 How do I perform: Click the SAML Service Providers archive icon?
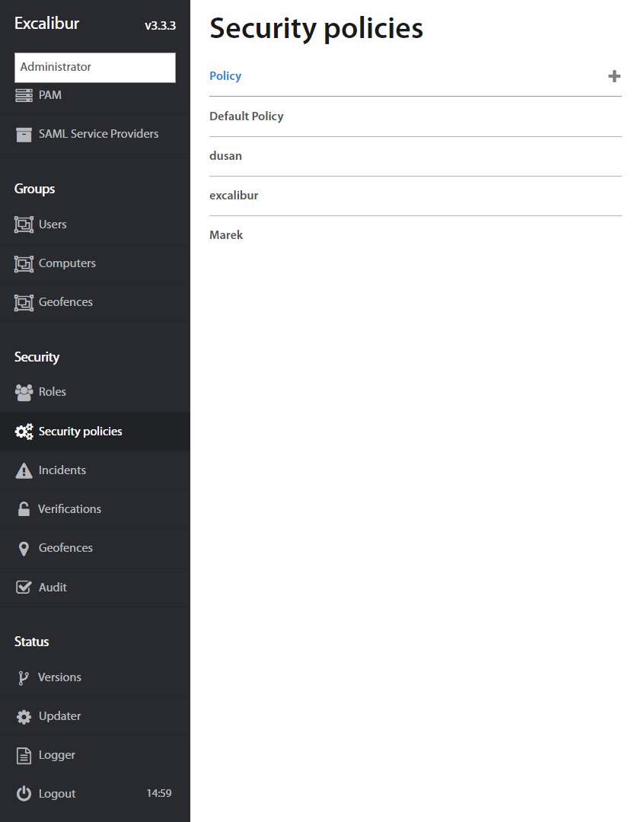click(x=24, y=134)
